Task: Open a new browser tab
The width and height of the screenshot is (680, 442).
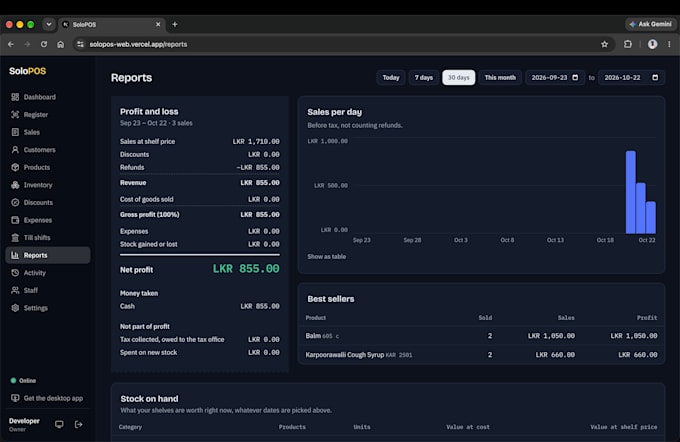Action: pos(175,24)
